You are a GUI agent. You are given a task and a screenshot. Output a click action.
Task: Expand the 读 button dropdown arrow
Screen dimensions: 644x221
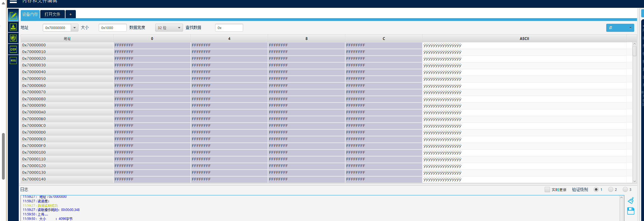click(630, 28)
